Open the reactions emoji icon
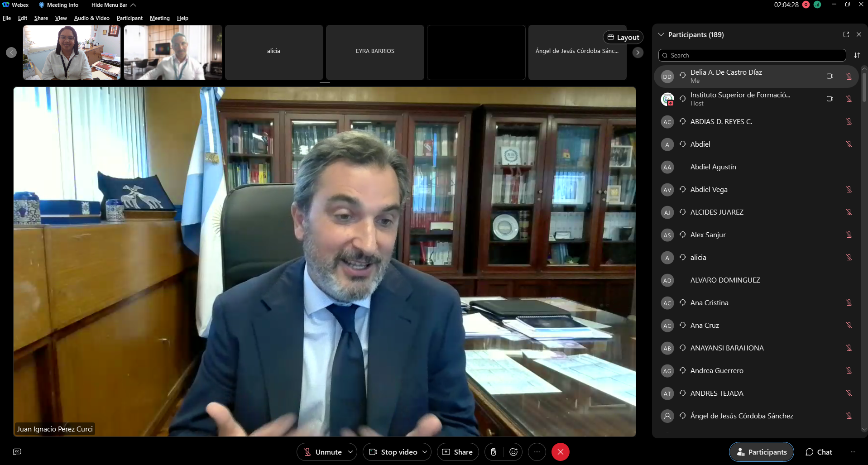Image resolution: width=868 pixels, height=465 pixels. [x=513, y=452]
